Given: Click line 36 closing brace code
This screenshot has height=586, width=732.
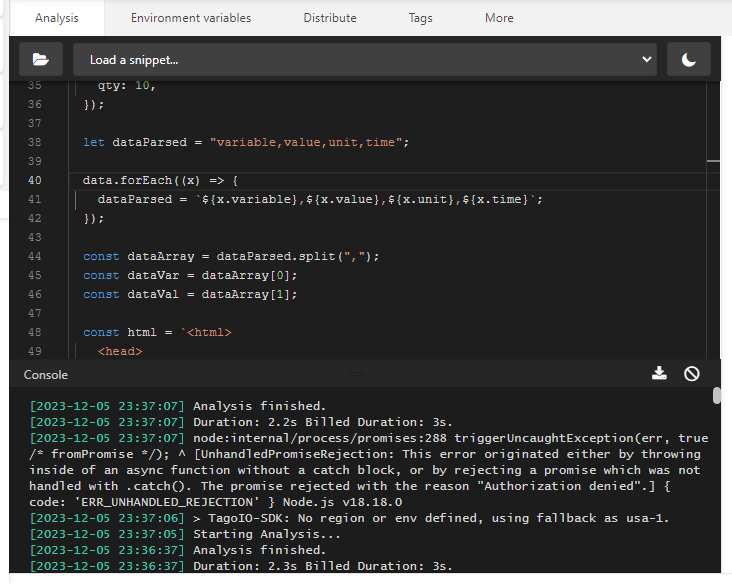Looking at the screenshot, I should click(x=94, y=104).
